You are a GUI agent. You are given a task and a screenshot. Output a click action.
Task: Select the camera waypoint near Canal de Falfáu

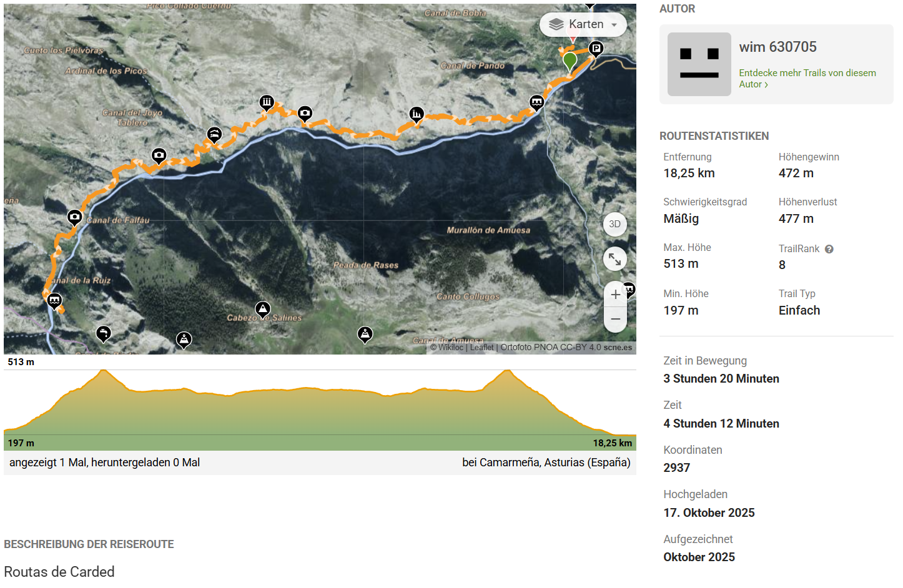click(x=75, y=217)
